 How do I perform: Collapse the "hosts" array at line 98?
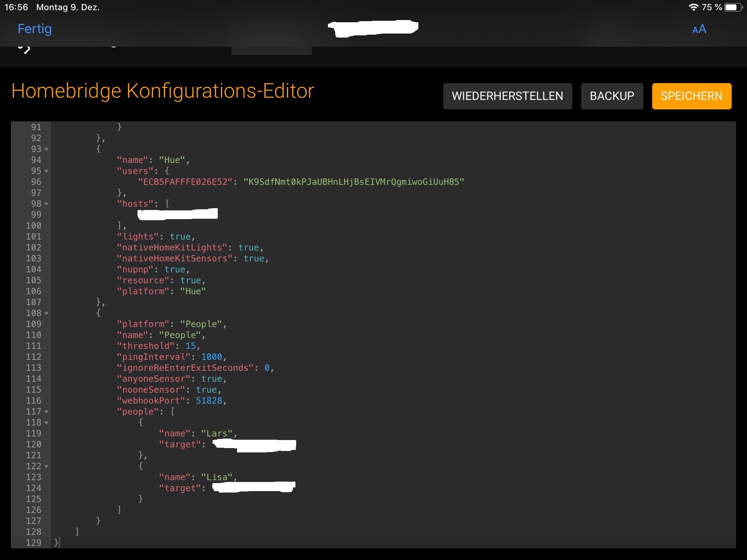click(46, 204)
